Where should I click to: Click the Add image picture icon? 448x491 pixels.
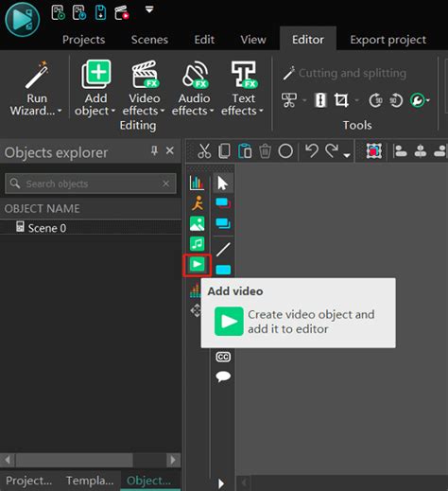tap(198, 223)
